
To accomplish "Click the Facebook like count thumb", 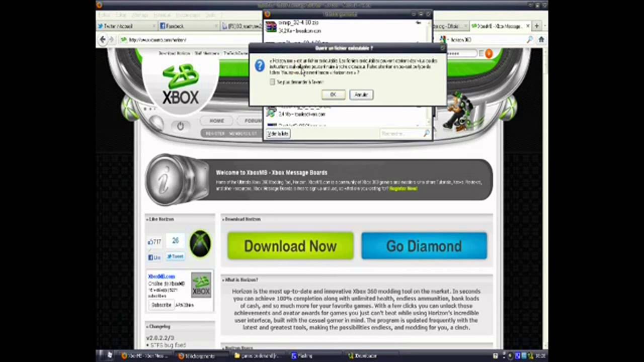I will click(155, 242).
